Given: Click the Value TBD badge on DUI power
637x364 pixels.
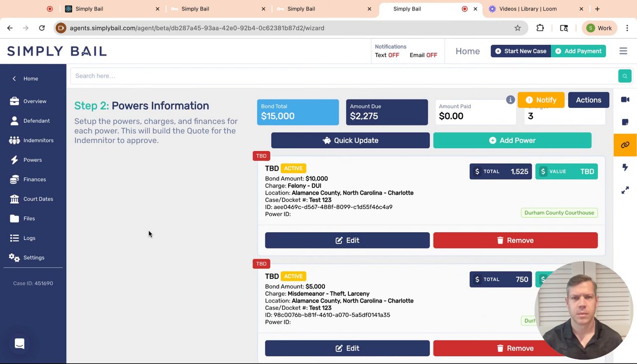Looking at the screenshot, I should pyautogui.click(x=566, y=172).
